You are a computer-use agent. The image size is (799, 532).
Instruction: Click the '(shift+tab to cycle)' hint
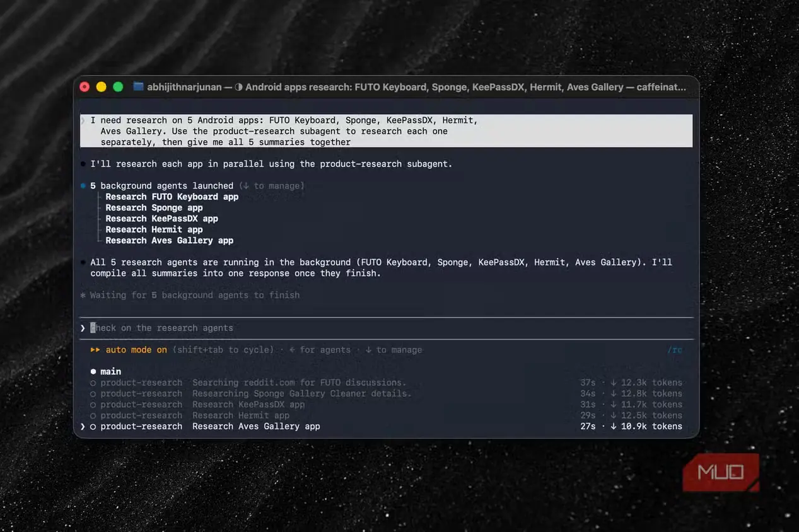223,350
